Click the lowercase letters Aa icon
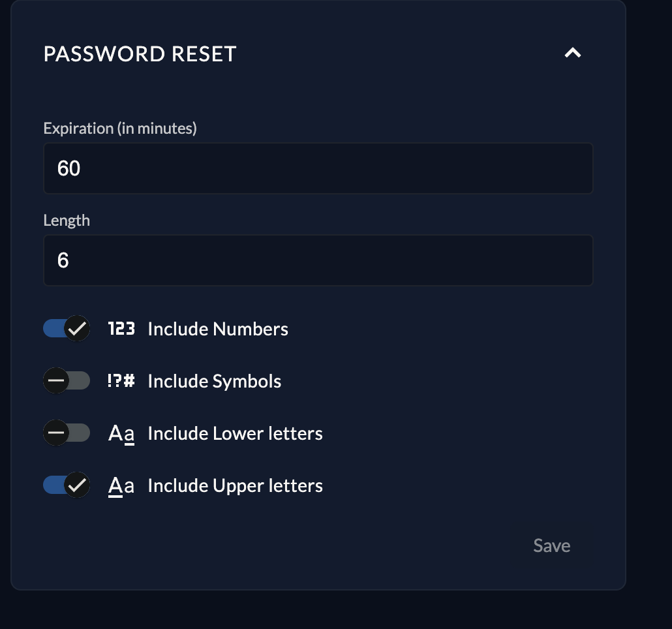Screen dimensions: 672x629 point(121,433)
